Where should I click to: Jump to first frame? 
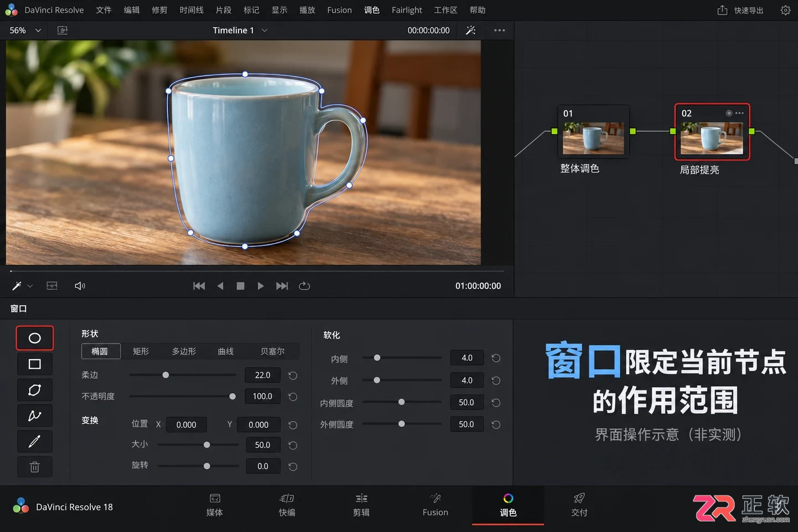(x=199, y=286)
